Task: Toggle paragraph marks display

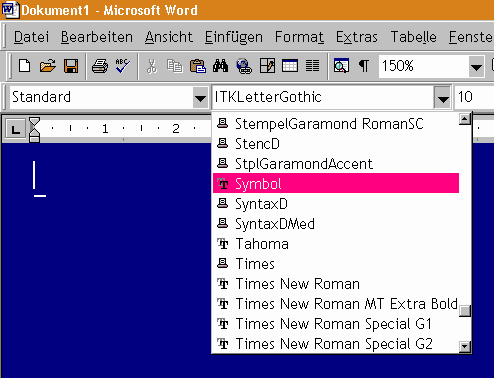Action: (x=364, y=66)
